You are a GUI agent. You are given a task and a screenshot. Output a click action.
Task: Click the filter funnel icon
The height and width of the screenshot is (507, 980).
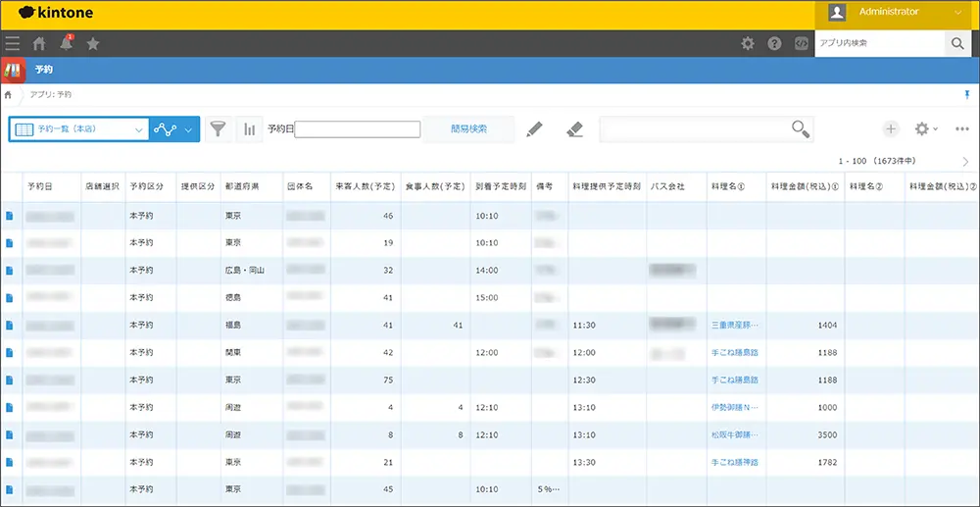pyautogui.click(x=219, y=128)
